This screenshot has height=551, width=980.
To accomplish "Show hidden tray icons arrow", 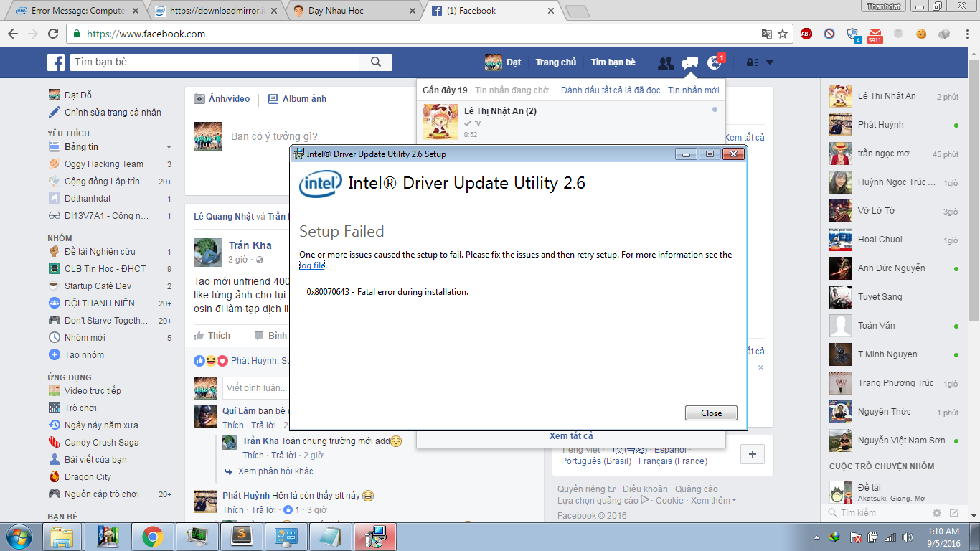I will click(x=817, y=537).
